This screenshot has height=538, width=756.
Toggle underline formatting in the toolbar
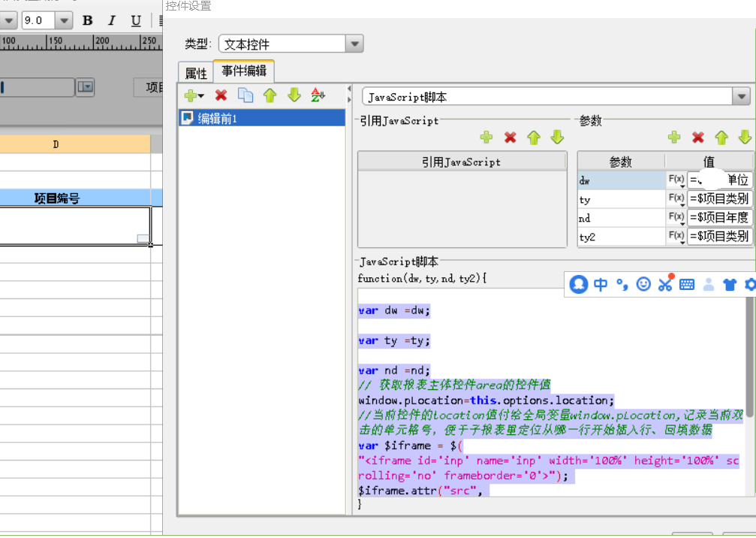click(x=136, y=20)
